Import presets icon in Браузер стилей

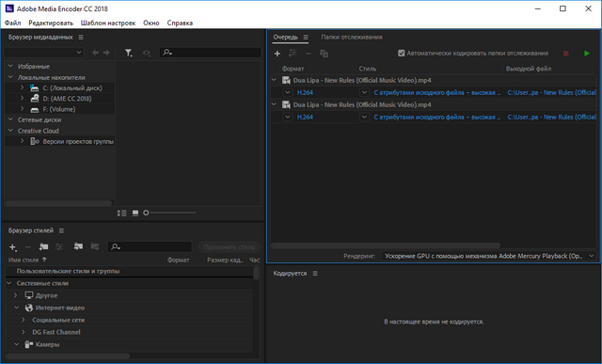78,246
